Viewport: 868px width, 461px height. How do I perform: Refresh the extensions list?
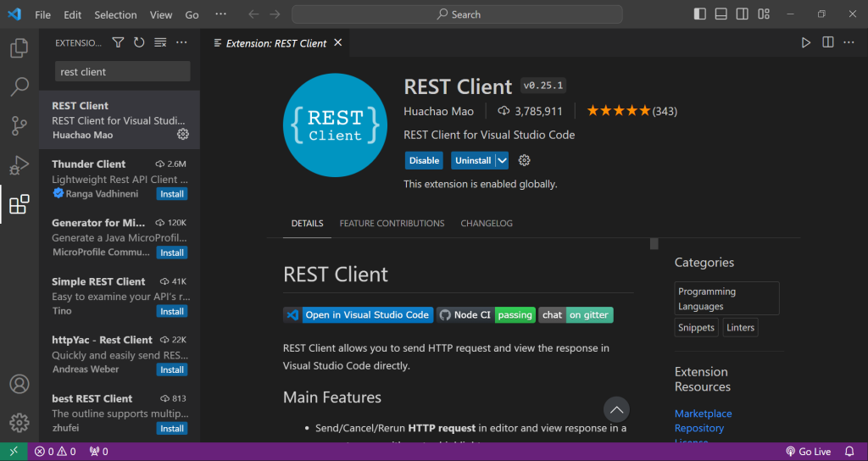pos(139,42)
